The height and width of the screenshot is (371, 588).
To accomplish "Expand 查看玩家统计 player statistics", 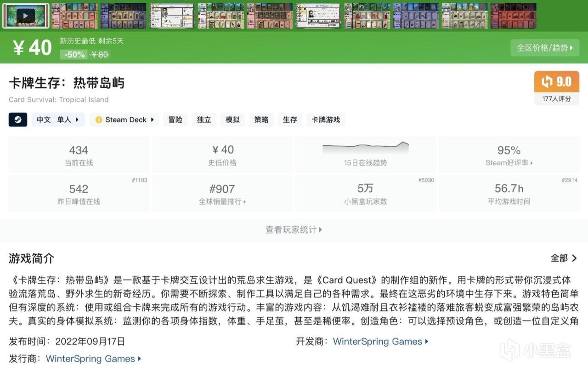I will 294,230.
